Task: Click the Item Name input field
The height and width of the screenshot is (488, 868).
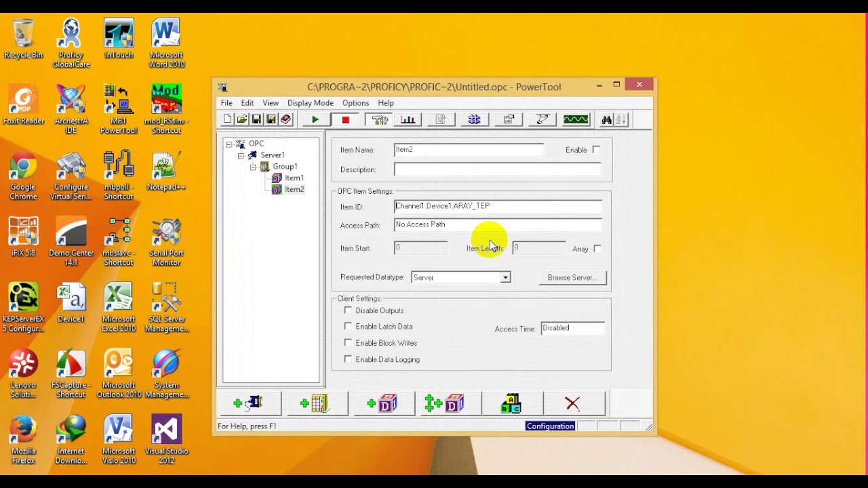Action: (469, 150)
